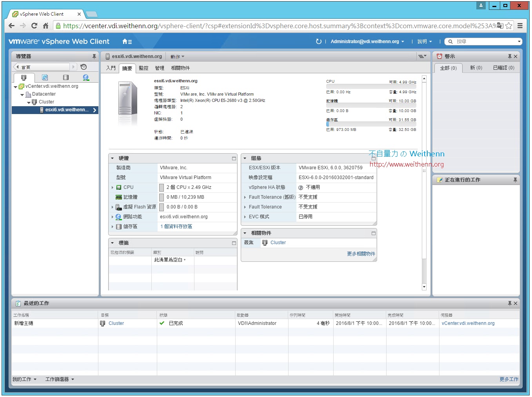Open the Cluster link under 相關物件
The height and width of the screenshot is (397, 532).
[278, 242]
